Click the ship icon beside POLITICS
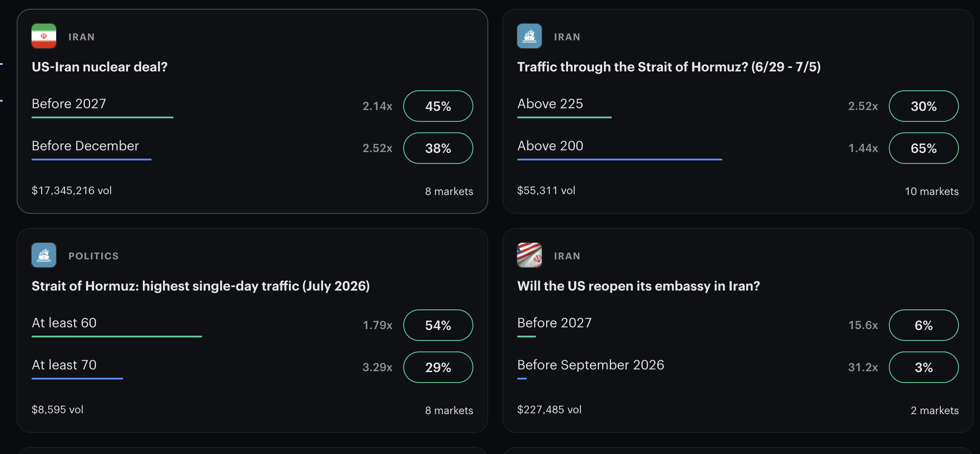The height and width of the screenshot is (454, 980). (x=44, y=255)
